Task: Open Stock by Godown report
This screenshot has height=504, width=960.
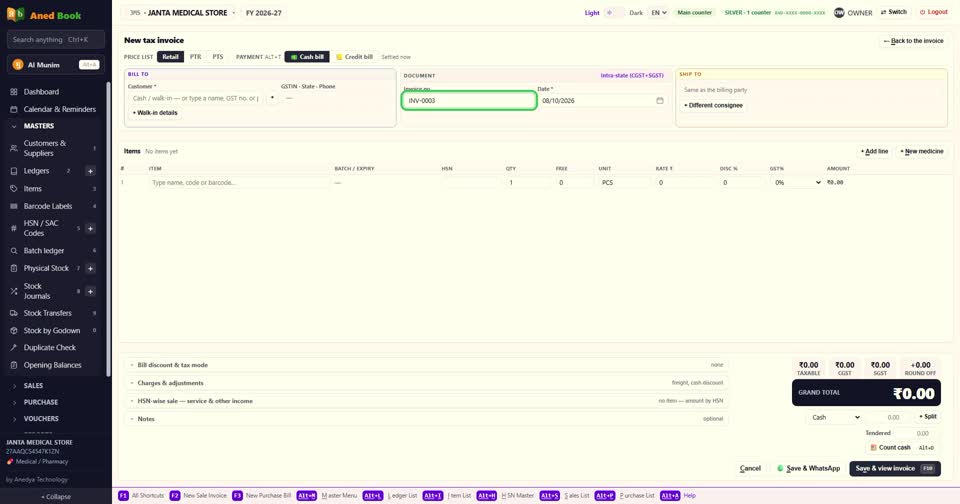Action: point(51,331)
